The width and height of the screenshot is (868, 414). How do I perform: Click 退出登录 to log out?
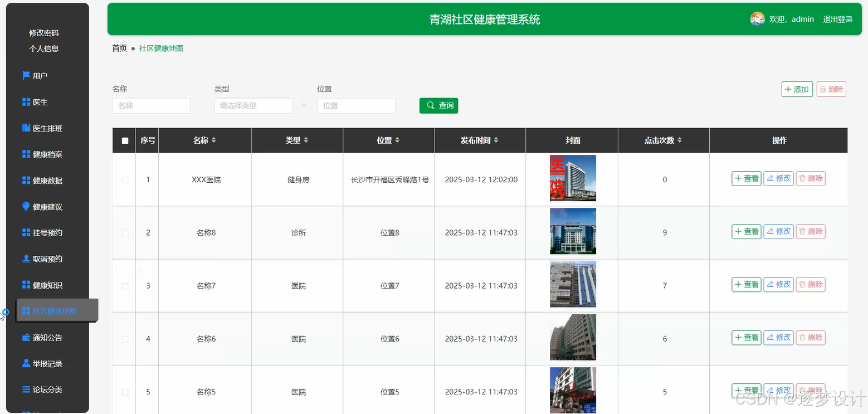pyautogui.click(x=837, y=18)
